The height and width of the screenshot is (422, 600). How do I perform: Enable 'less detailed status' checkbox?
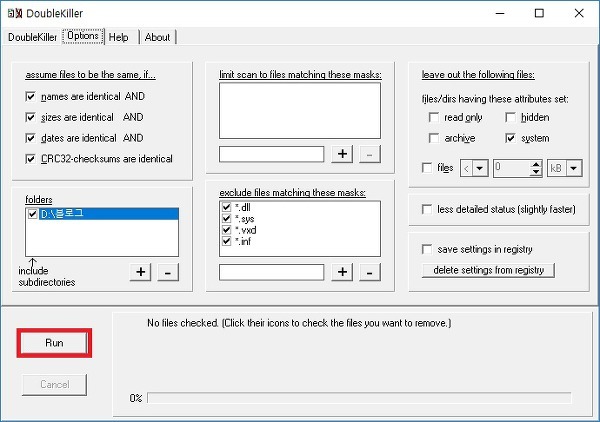pos(427,209)
